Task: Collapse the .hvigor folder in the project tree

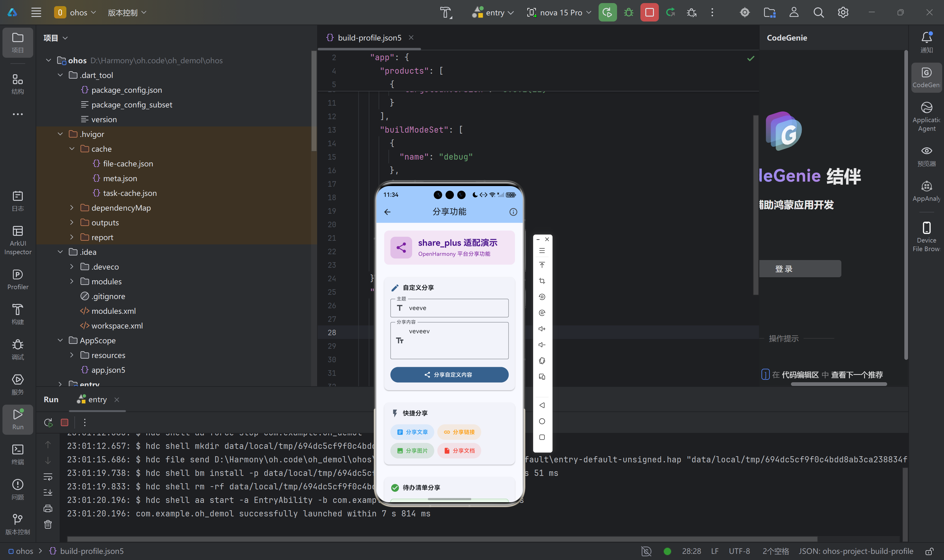Action: 61,134
